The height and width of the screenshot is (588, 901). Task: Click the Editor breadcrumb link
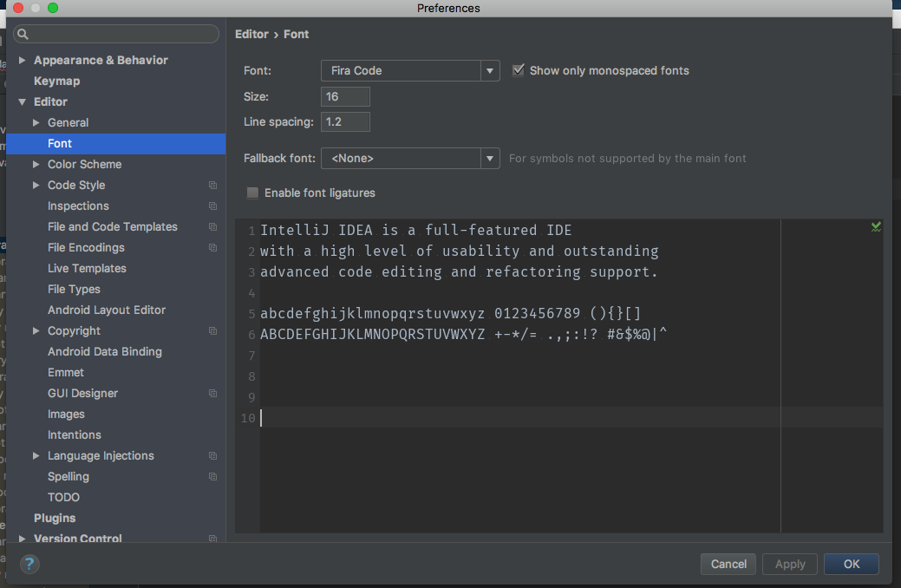coord(251,34)
